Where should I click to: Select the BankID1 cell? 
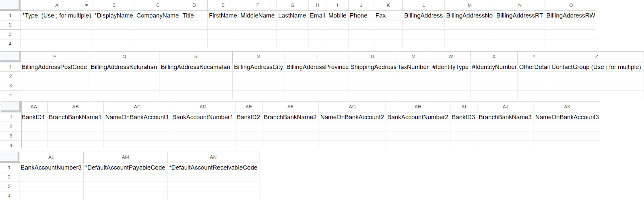pos(33,117)
